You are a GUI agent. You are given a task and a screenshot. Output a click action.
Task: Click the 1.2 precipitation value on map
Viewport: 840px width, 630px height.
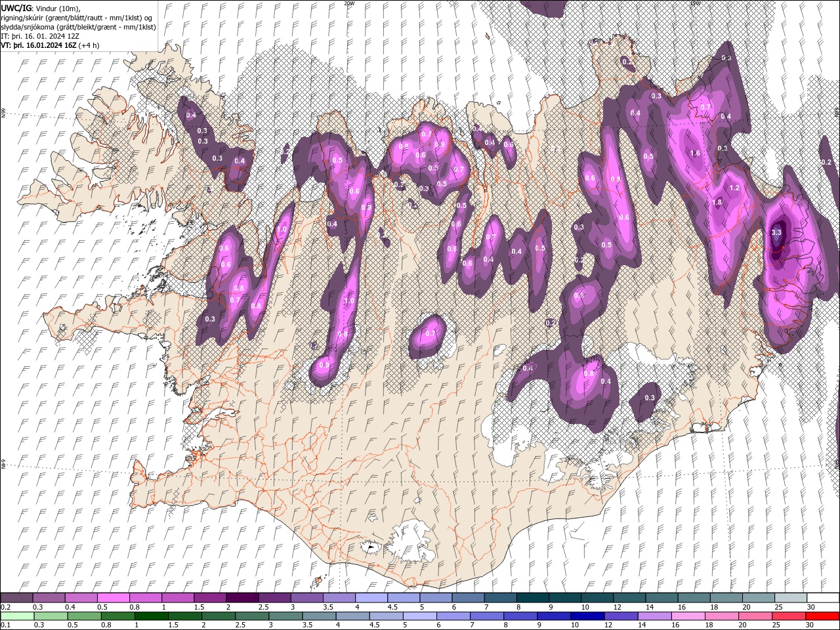pos(734,188)
